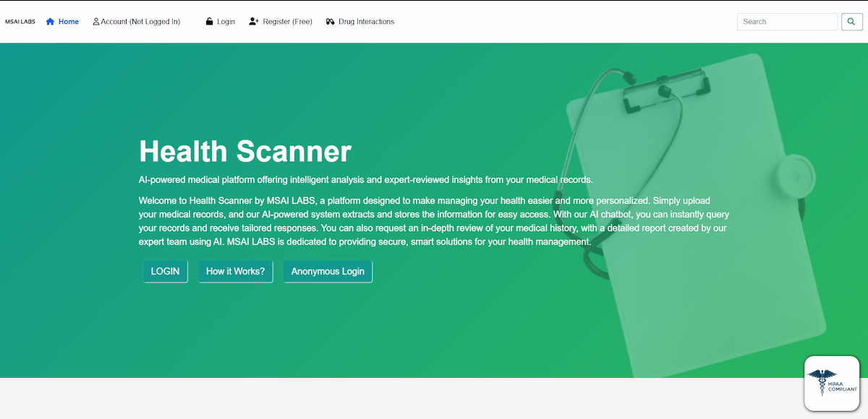The height and width of the screenshot is (419, 868).
Task: Click the Health Scanner heading
Action: click(x=244, y=152)
